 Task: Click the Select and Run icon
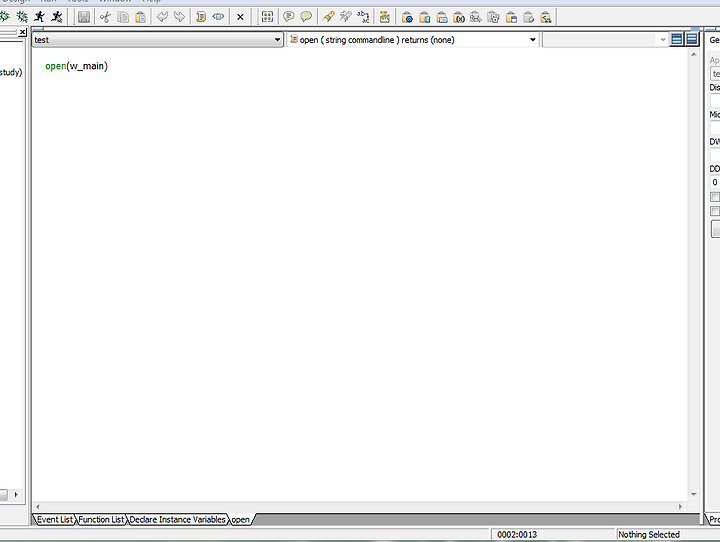pos(57,17)
